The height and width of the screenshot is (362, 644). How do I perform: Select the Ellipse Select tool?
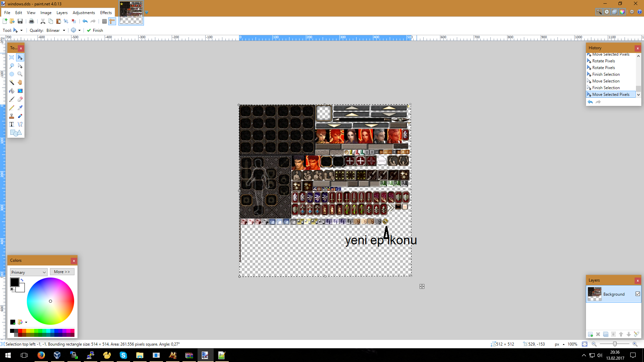click(x=12, y=74)
